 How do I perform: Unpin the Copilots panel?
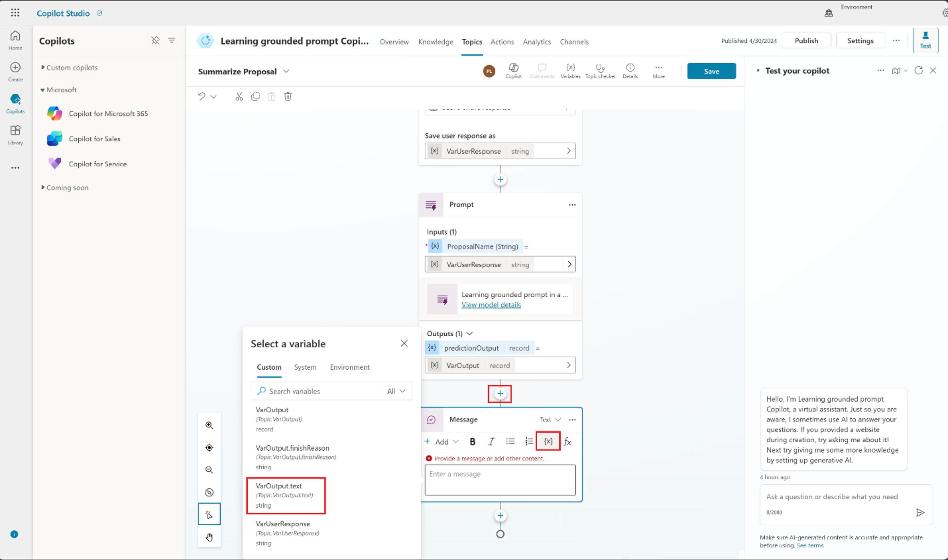(x=155, y=40)
